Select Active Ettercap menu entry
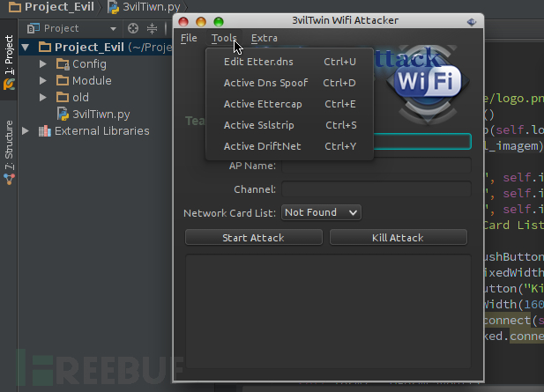 click(290, 104)
